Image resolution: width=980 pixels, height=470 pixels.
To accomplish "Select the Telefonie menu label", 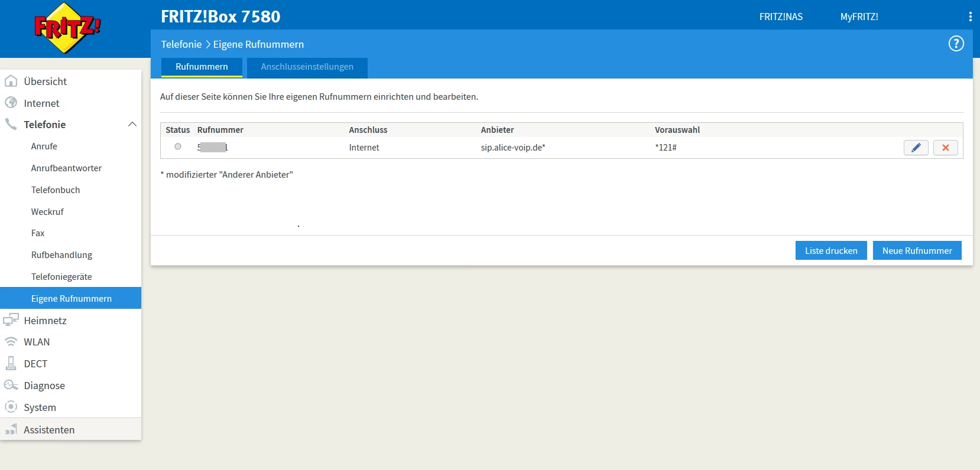I will [45, 125].
